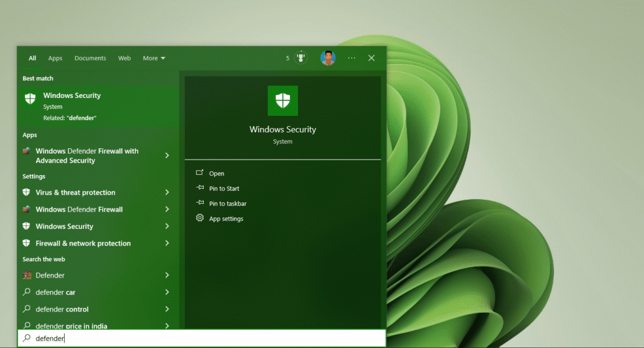
Task: Switch to the Web tab
Action: point(125,58)
